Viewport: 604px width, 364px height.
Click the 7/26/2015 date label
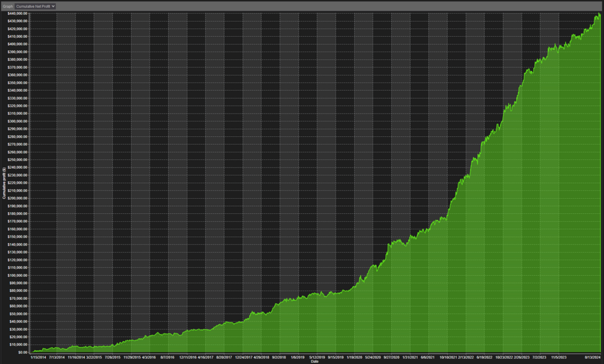112,357
